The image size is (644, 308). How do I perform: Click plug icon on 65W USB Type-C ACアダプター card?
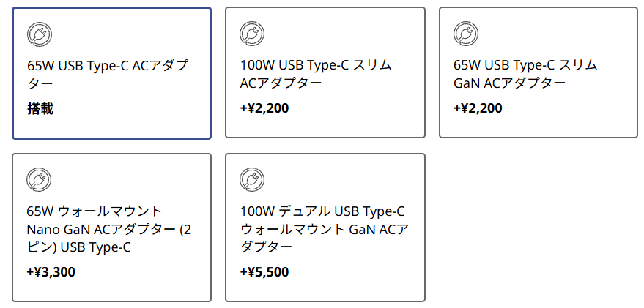pyautogui.click(x=40, y=34)
